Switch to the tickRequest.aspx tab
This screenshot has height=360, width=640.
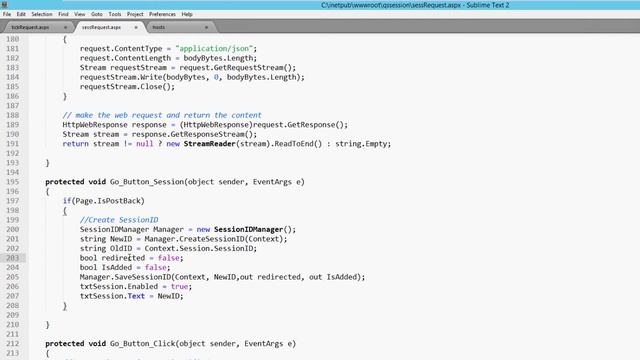[30, 27]
